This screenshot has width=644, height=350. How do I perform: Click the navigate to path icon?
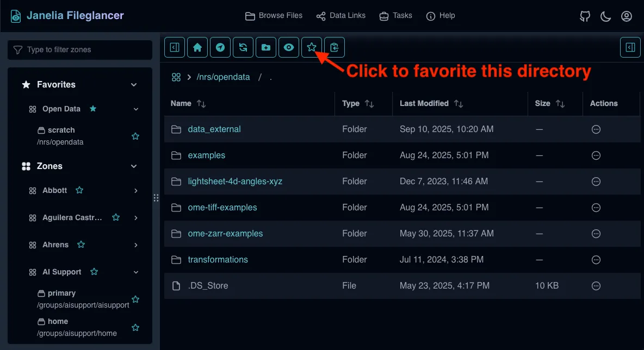[220, 47]
